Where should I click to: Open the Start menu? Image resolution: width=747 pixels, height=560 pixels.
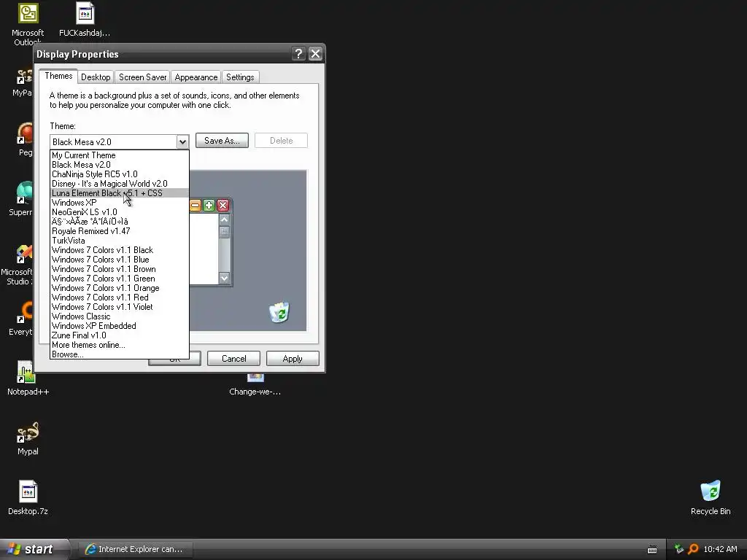(34, 549)
